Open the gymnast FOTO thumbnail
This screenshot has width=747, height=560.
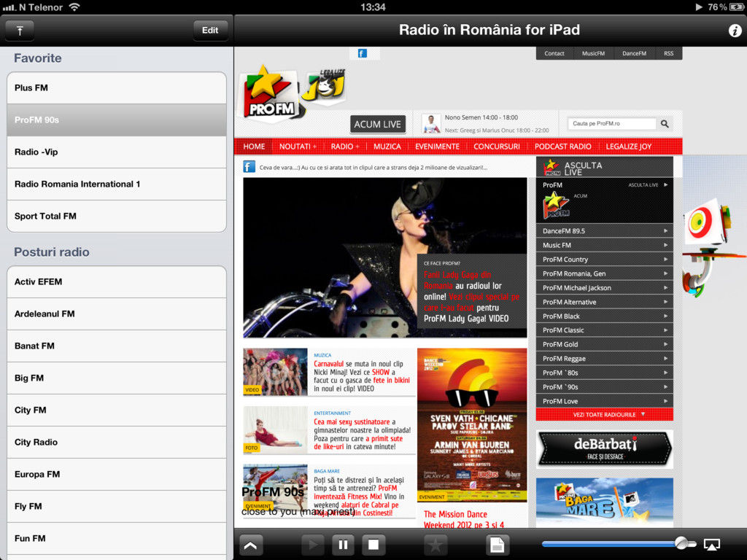(x=275, y=429)
